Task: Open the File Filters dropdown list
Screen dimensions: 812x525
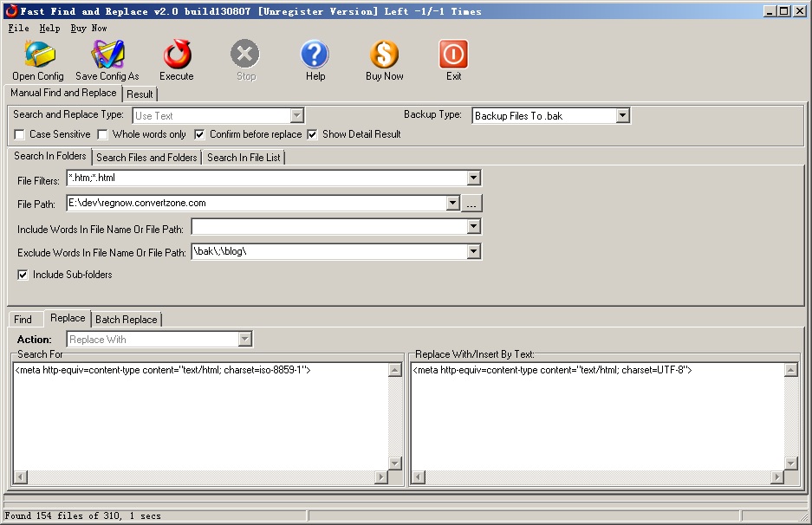Action: [473, 178]
